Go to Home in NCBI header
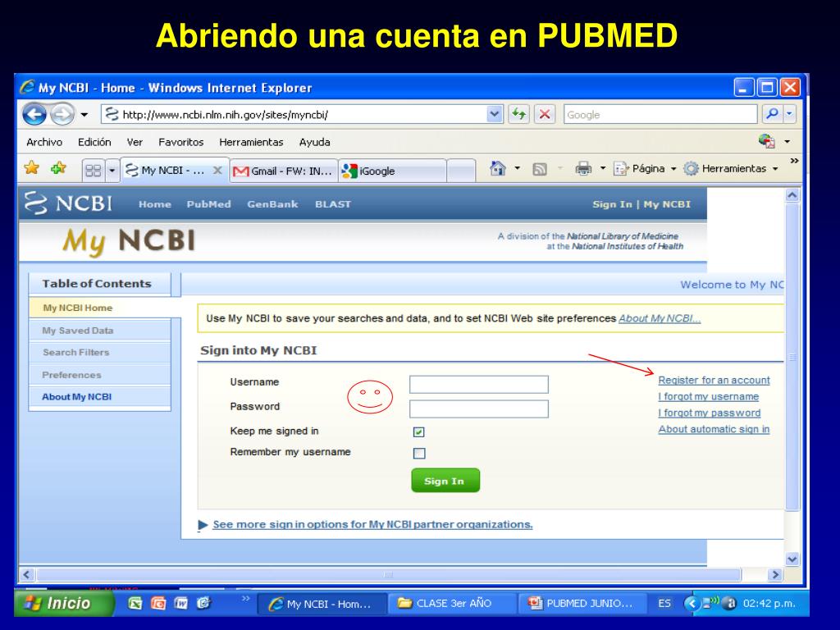This screenshot has width=840, height=630. coord(155,204)
